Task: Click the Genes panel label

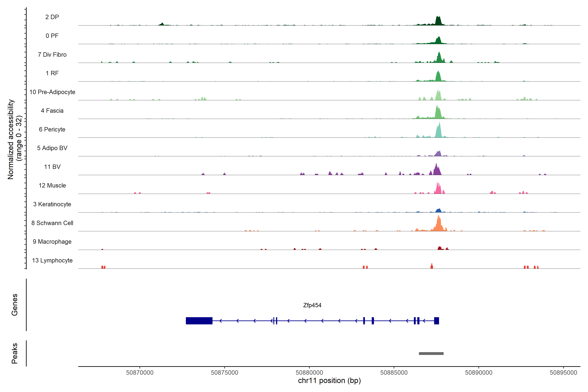Action: (15, 305)
